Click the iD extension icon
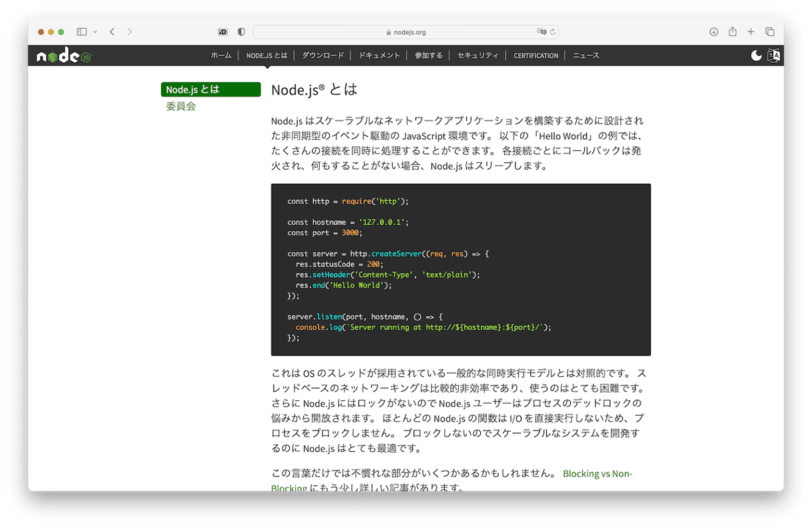812x528 pixels. (223, 31)
